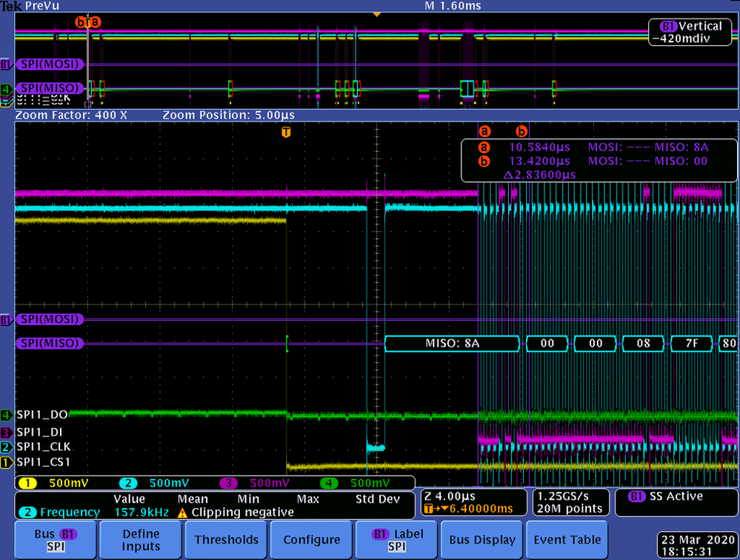Click the Clipping negative warning icon
740x560 pixels.
tap(181, 512)
